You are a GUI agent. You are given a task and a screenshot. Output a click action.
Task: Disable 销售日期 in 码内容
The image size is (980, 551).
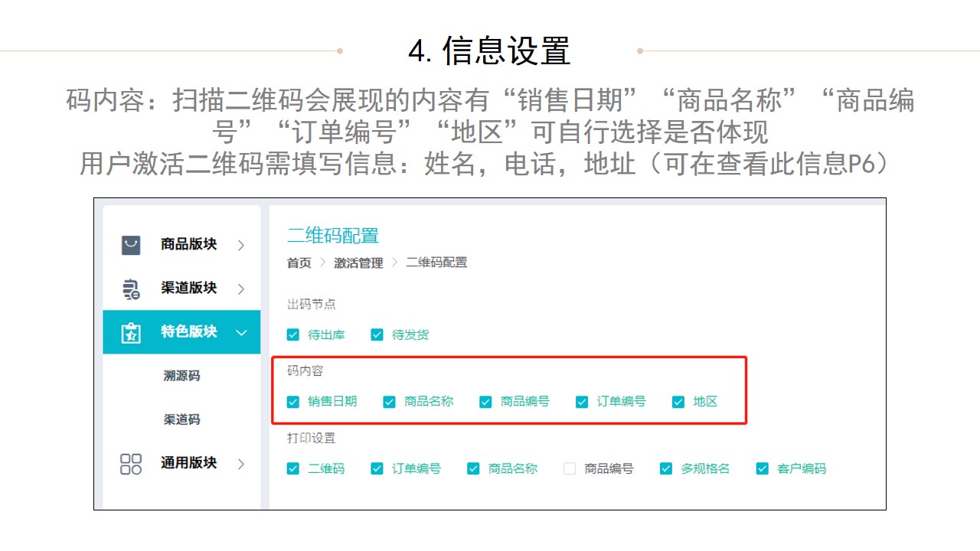293,402
